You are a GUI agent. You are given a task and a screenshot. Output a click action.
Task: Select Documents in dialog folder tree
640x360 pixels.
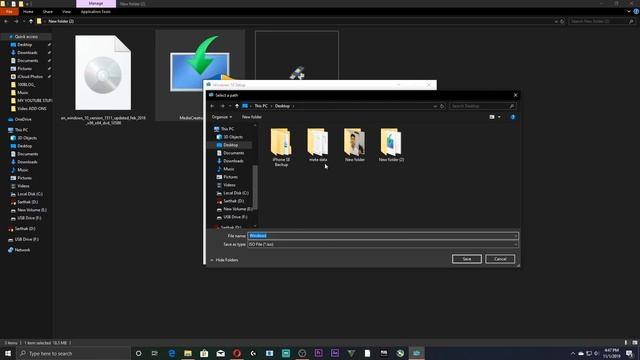tap(233, 153)
